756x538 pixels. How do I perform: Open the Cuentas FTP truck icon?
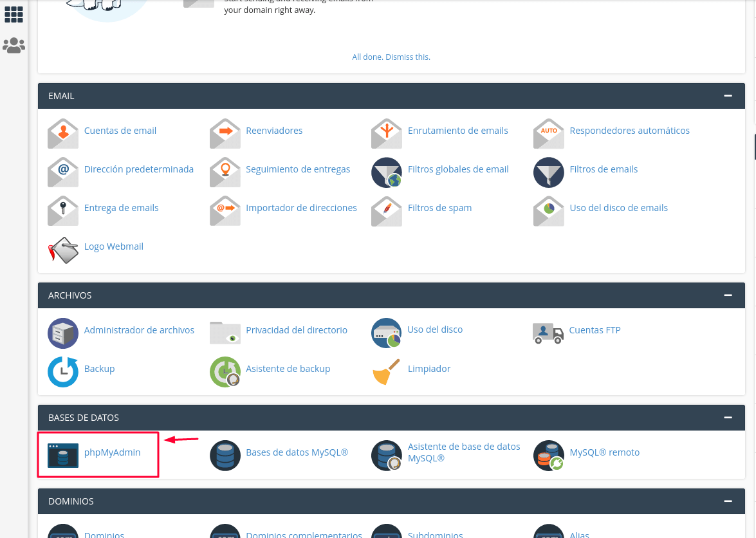coord(548,333)
